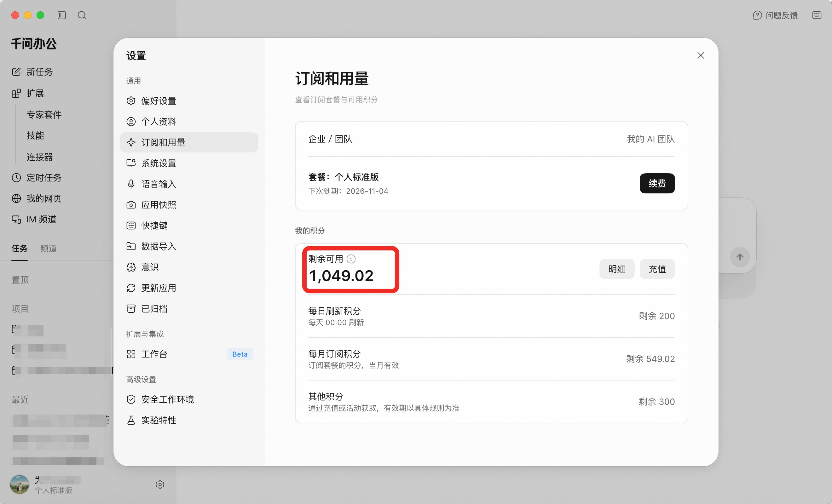832x504 pixels.
Task: Click the 充值 recharge button
Action: (657, 269)
